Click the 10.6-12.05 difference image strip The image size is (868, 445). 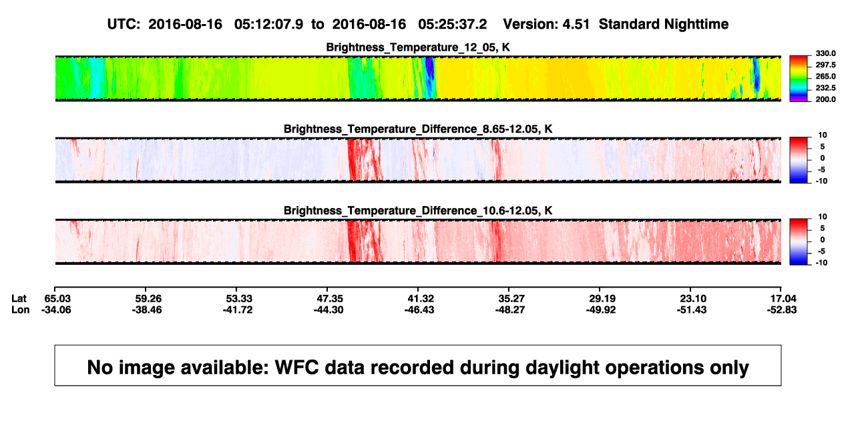(x=418, y=242)
